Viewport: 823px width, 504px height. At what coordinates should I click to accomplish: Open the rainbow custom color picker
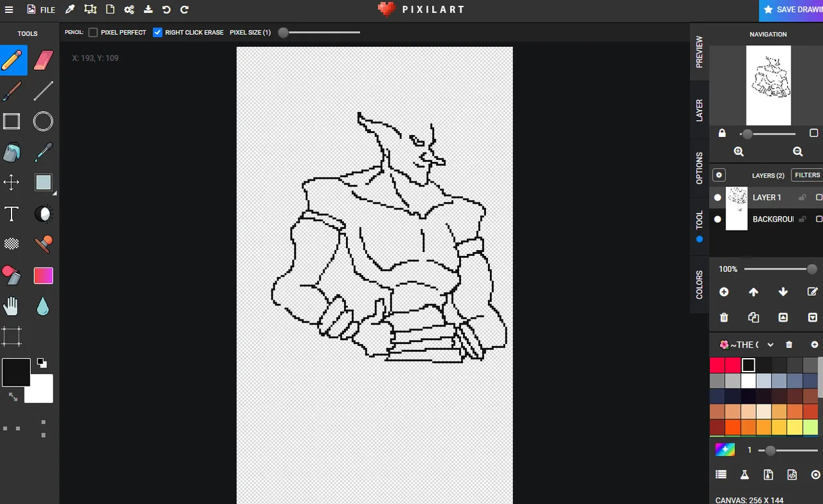(725, 450)
